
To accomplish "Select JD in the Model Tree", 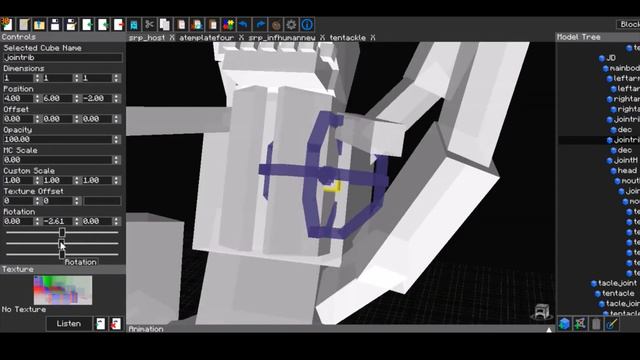I will 611,58.
